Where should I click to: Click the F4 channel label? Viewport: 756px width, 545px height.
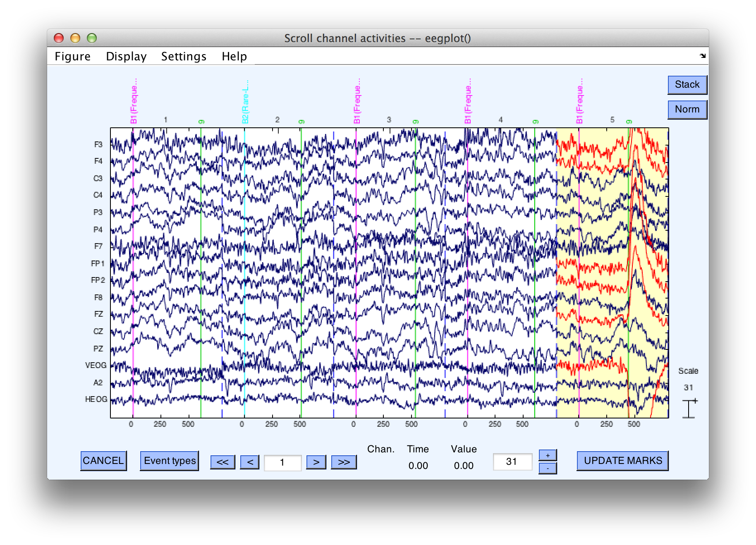(x=98, y=161)
